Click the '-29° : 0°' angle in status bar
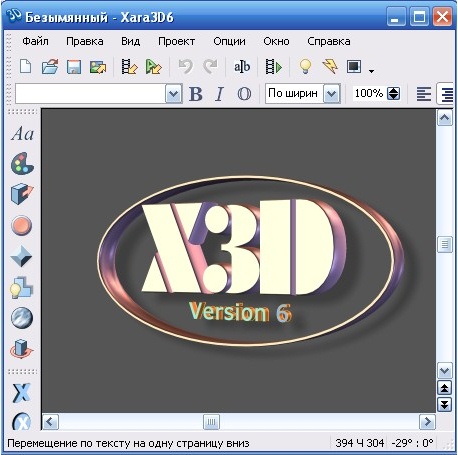The width and height of the screenshot is (458, 455). [412, 443]
